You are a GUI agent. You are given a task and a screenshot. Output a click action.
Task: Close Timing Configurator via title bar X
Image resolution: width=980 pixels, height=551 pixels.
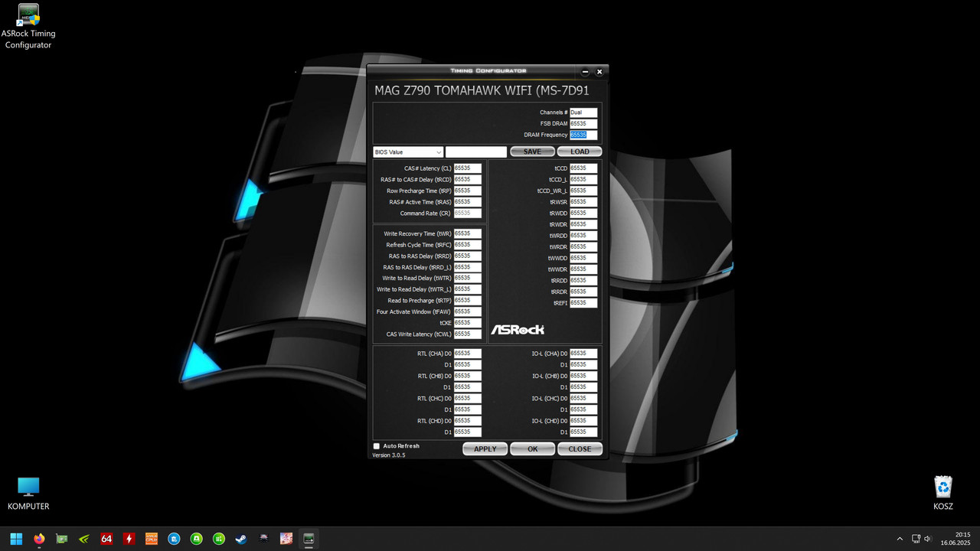[599, 72]
